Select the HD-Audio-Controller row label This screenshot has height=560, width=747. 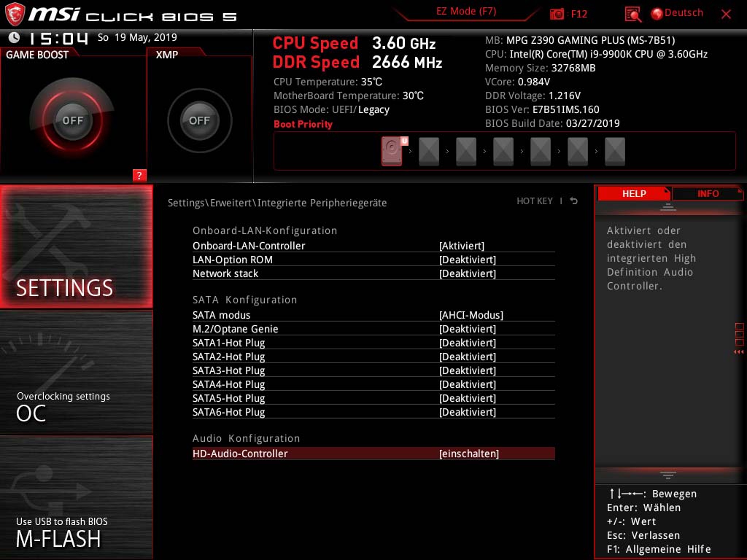coord(240,454)
